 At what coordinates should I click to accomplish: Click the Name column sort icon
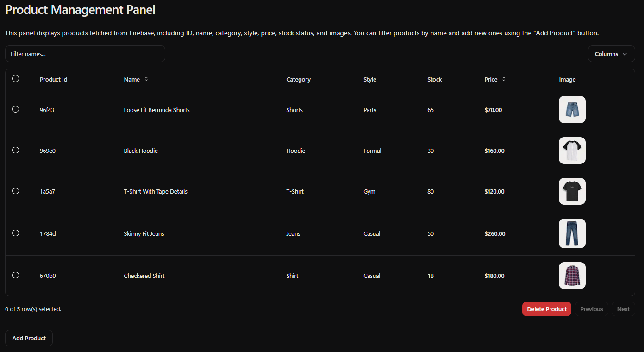[146, 79]
